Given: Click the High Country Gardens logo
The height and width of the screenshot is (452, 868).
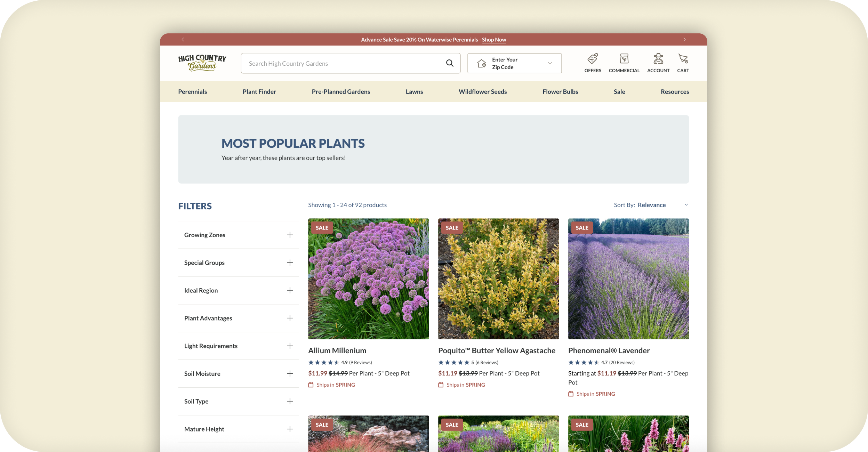Looking at the screenshot, I should pyautogui.click(x=202, y=63).
